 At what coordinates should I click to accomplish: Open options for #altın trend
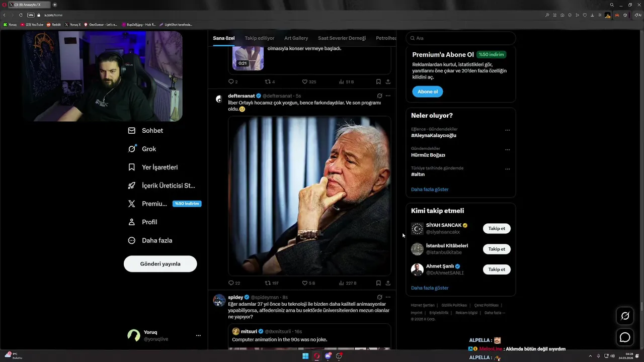(x=507, y=169)
